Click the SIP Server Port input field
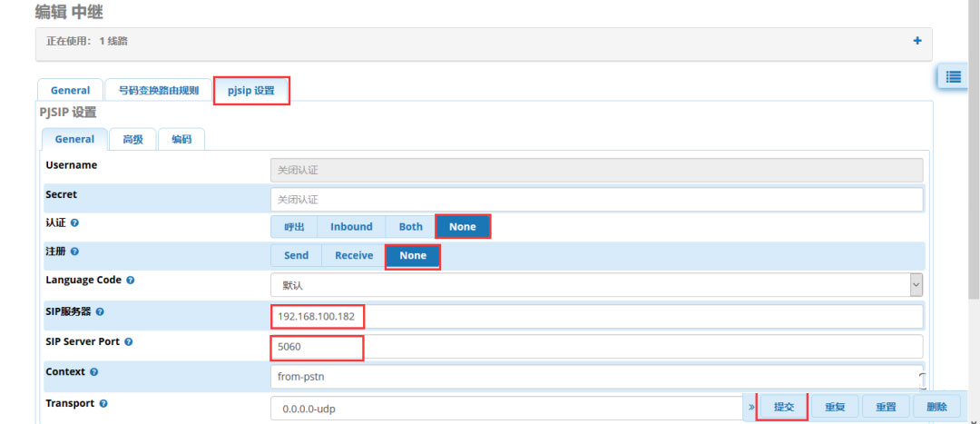 tap(596, 346)
